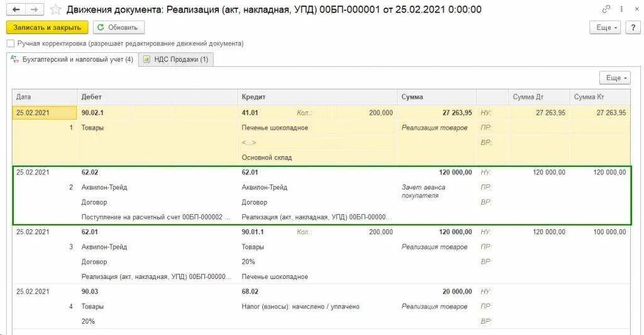Expand the top Еще dropdown menu
Viewport: 644px width, 335px height.
pos(605,28)
